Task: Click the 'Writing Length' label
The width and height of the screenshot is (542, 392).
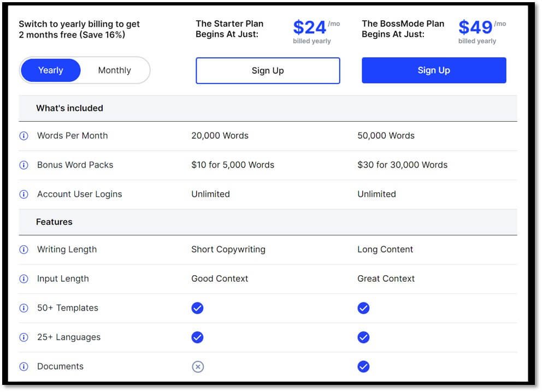Action: (x=67, y=250)
